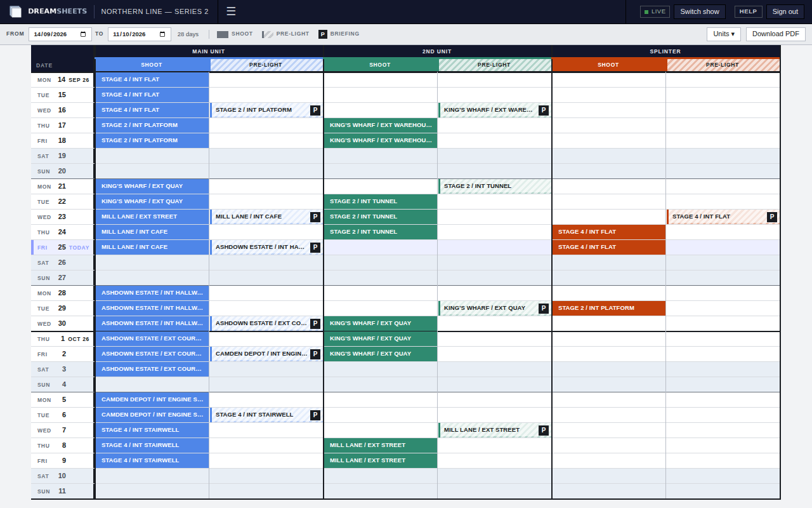Select the Thu 1 Oct 26 date cell
The height and width of the screenshot is (508, 812).
[x=63, y=339]
